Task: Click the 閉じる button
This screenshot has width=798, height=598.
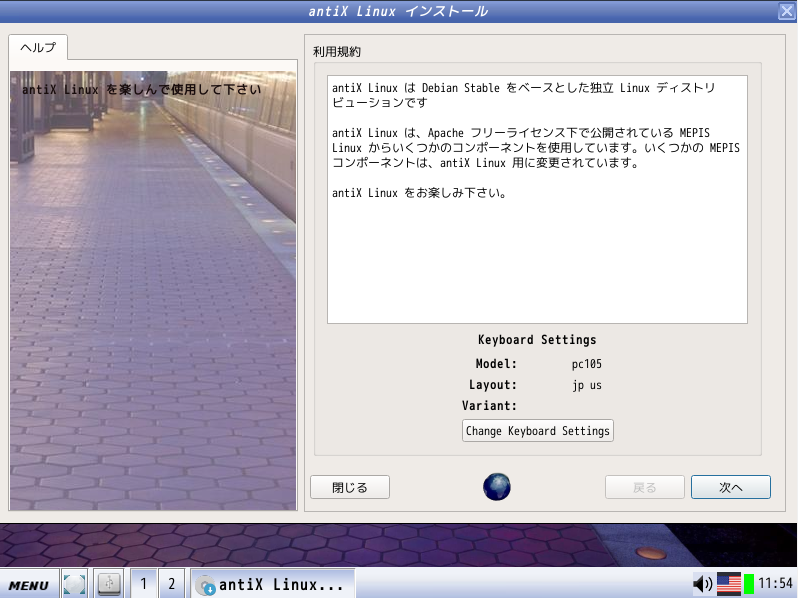Action: point(350,488)
